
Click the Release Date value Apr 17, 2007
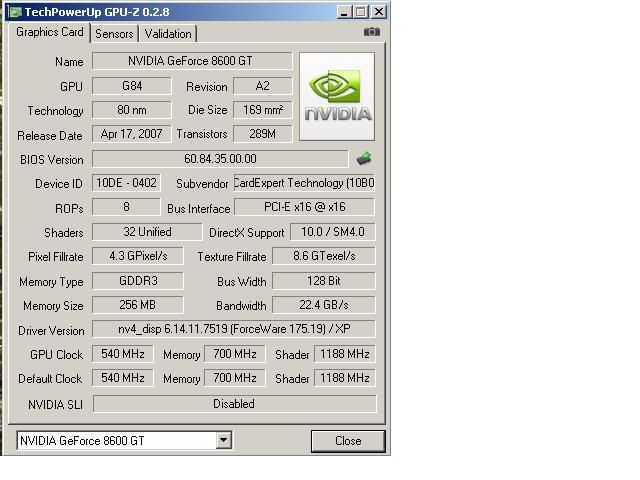pos(131,134)
